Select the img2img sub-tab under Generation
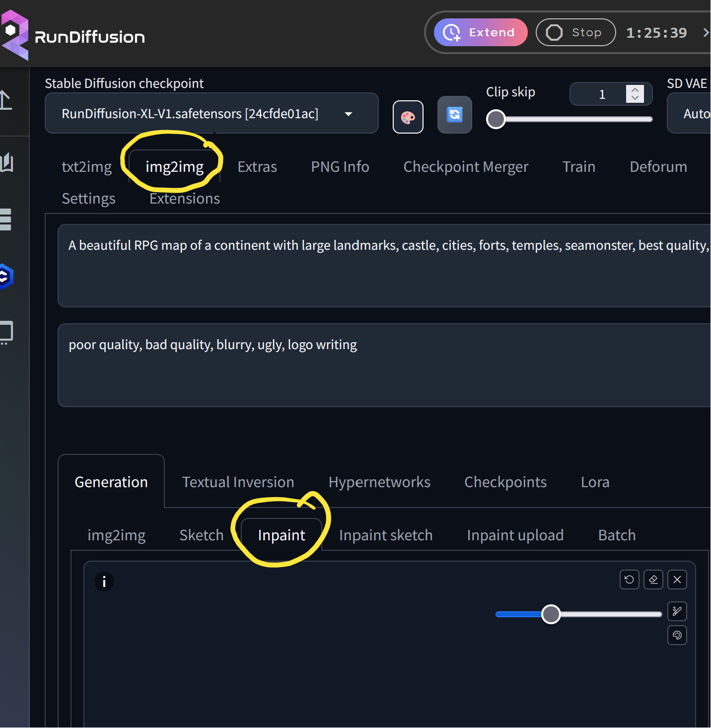711x728 pixels. pos(117,535)
